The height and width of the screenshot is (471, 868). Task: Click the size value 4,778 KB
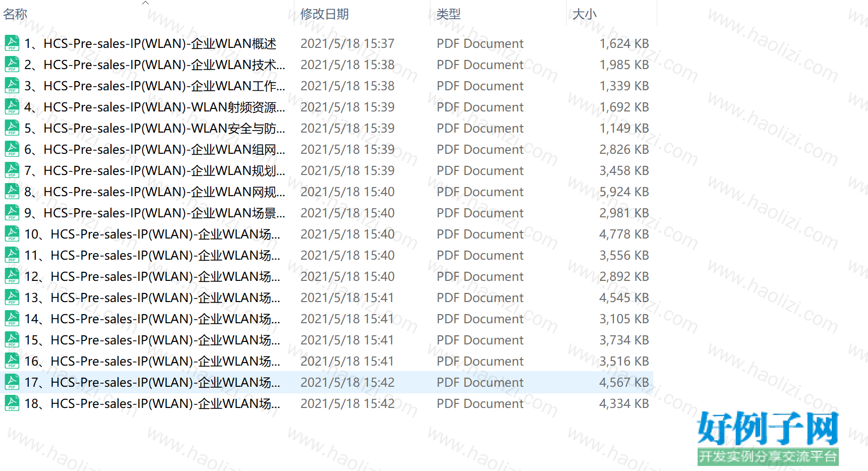point(624,234)
